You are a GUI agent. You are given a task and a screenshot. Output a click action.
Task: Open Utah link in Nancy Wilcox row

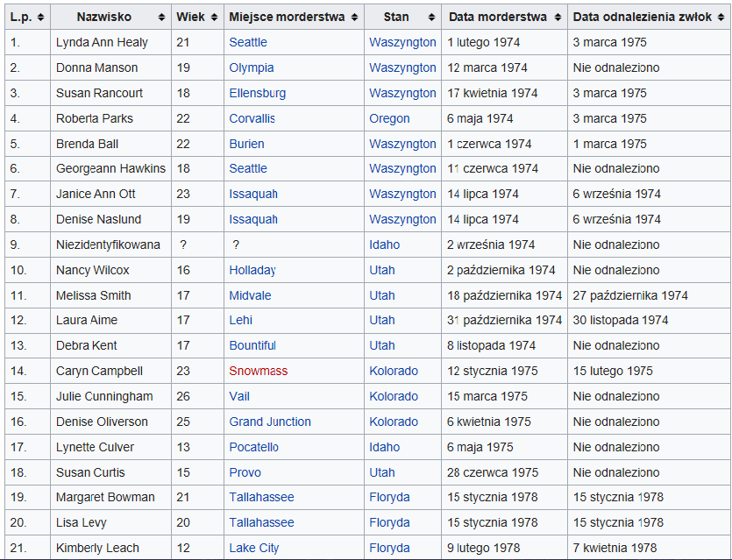(382, 270)
